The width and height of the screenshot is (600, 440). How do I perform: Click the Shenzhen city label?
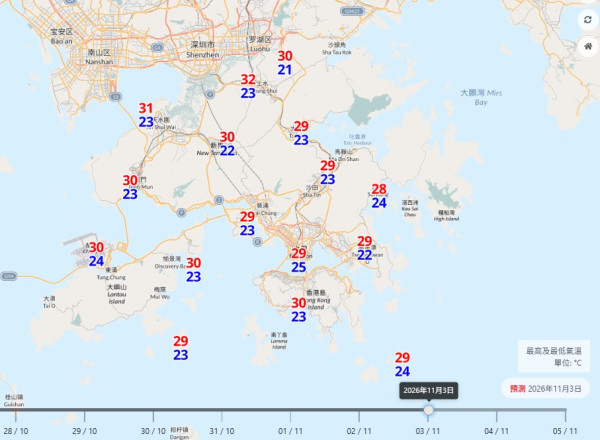pos(203,50)
